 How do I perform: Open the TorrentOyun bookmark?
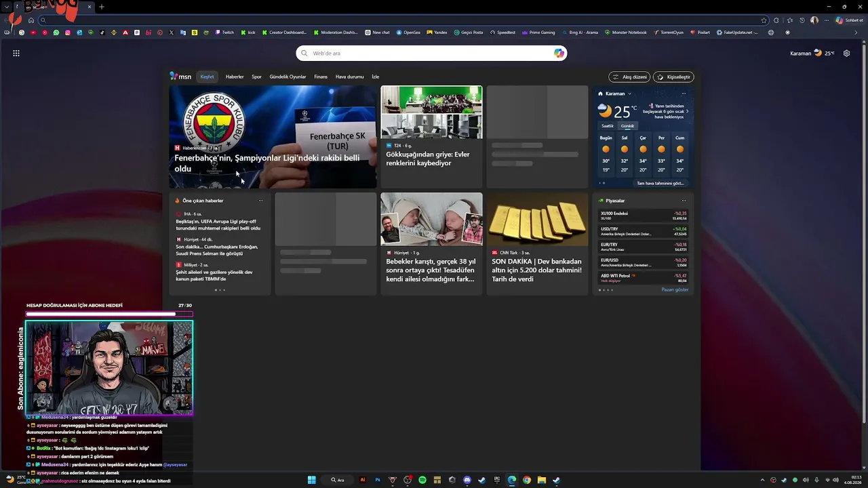pos(669,33)
